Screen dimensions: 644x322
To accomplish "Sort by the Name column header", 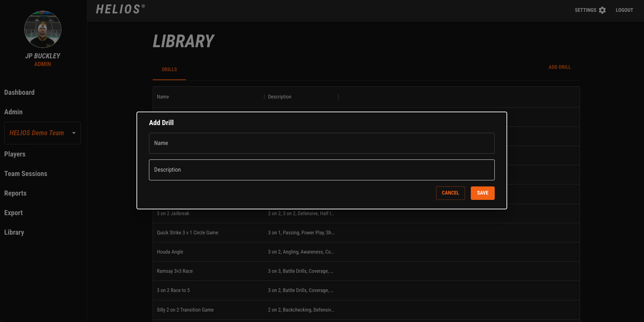I will point(163,97).
